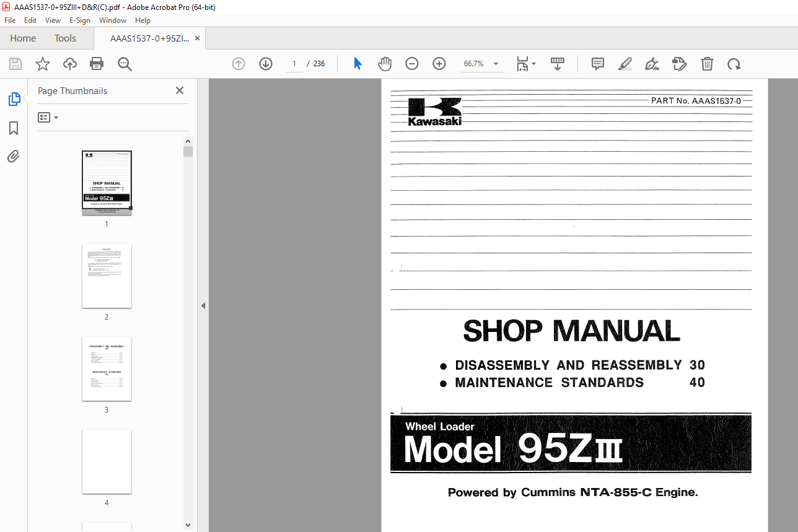Close the AAAS1537 document tab
Viewport: 798px width, 532px height.
(198, 38)
